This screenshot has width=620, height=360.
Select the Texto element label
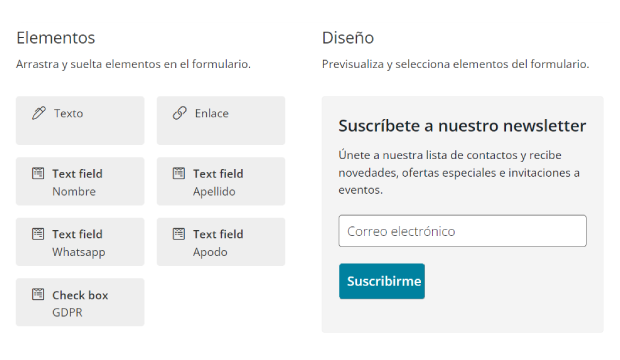click(68, 114)
